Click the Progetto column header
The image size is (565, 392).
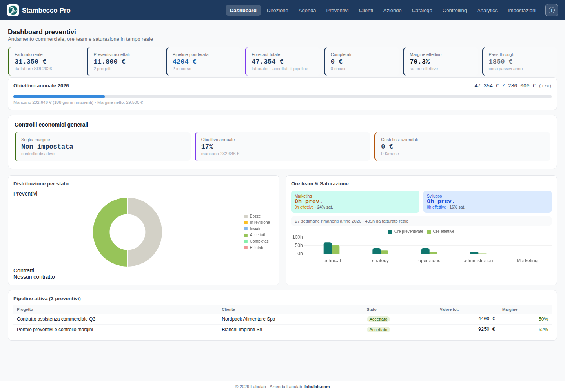click(x=25, y=310)
